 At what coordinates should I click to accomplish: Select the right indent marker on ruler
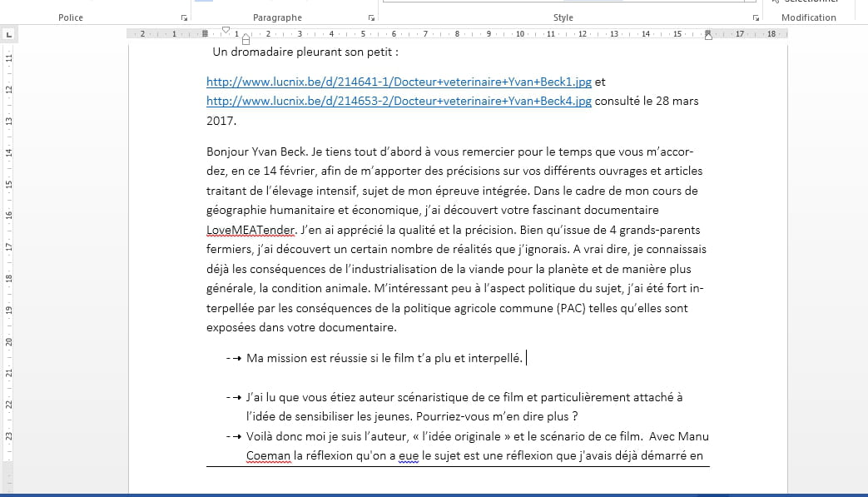[708, 37]
